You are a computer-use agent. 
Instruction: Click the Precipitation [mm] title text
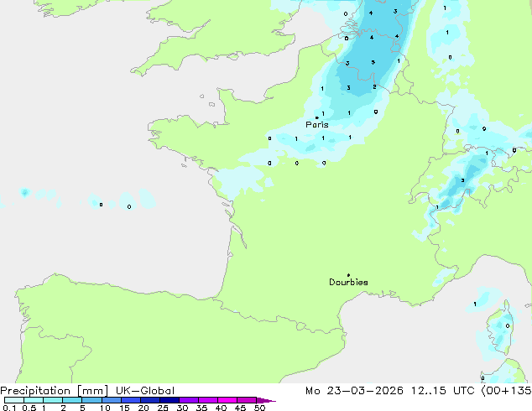tap(55, 391)
